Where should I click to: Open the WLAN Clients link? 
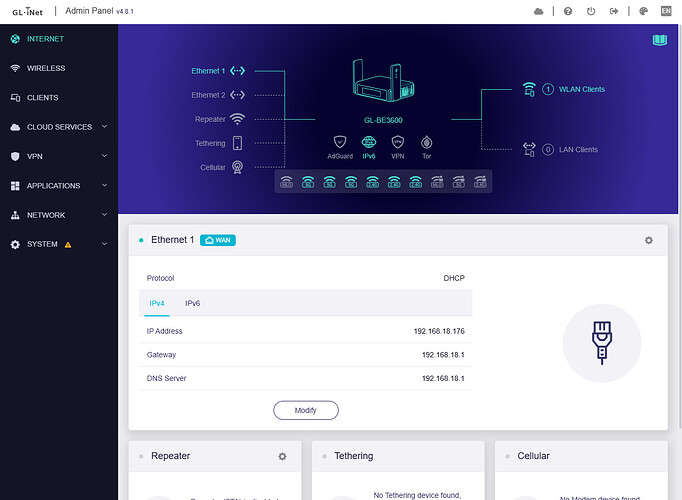point(582,89)
